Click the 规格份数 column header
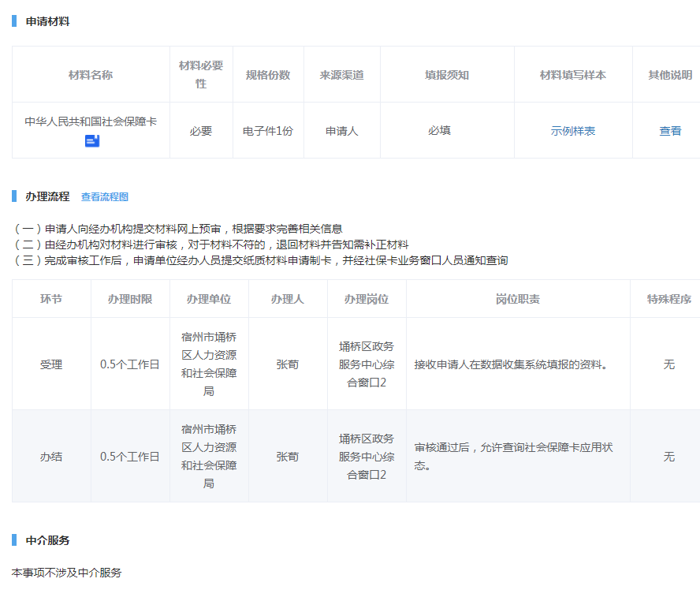 268,75
